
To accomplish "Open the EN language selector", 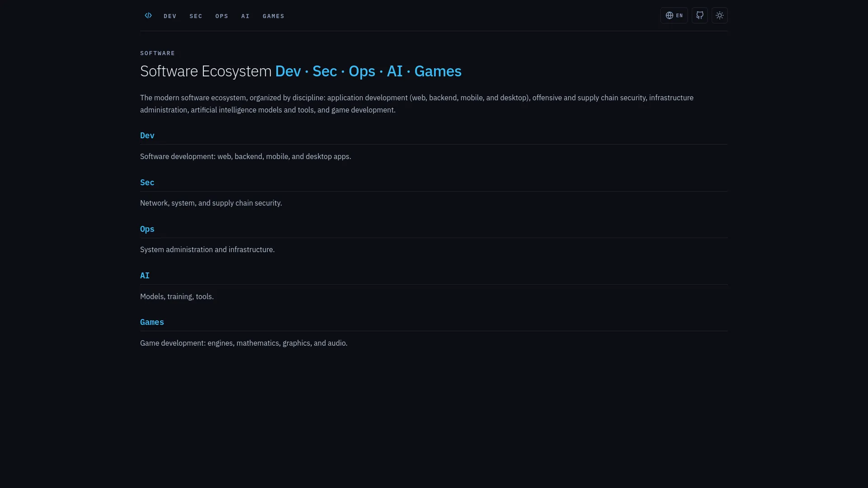I will tap(674, 15).
